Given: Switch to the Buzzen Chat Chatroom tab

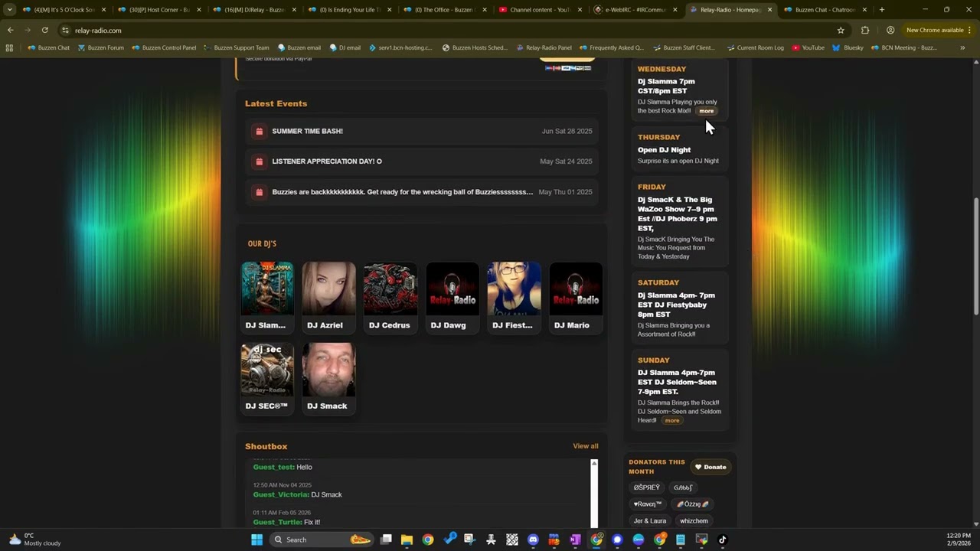Looking at the screenshot, I should 825,10.
